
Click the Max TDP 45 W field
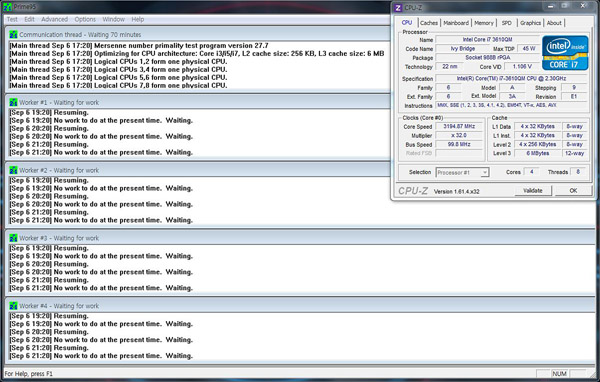click(528, 49)
